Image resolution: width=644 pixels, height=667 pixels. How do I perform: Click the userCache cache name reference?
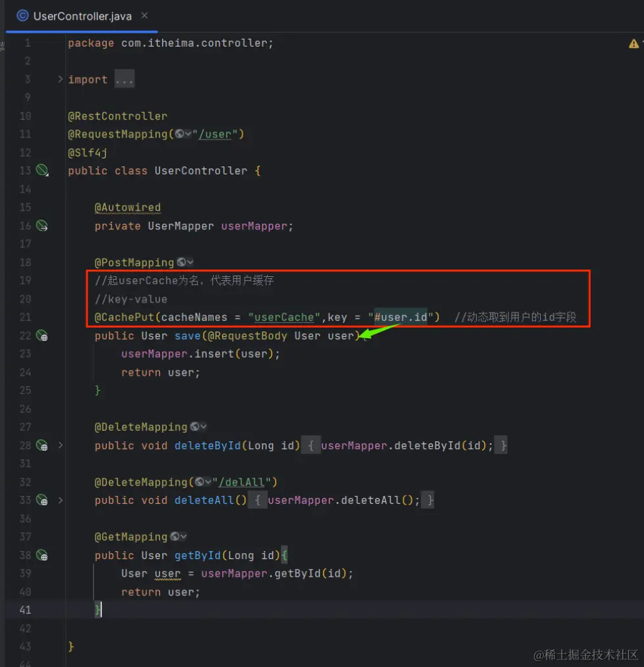tap(284, 317)
